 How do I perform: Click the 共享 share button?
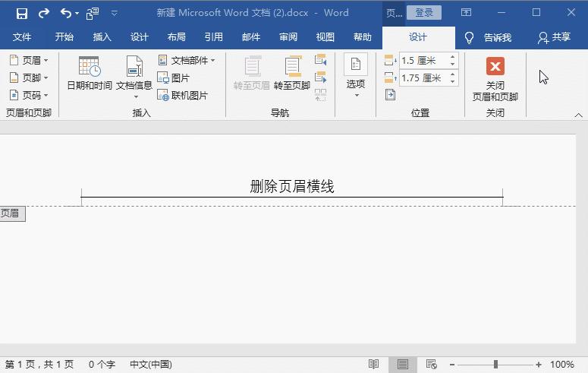pyautogui.click(x=554, y=37)
